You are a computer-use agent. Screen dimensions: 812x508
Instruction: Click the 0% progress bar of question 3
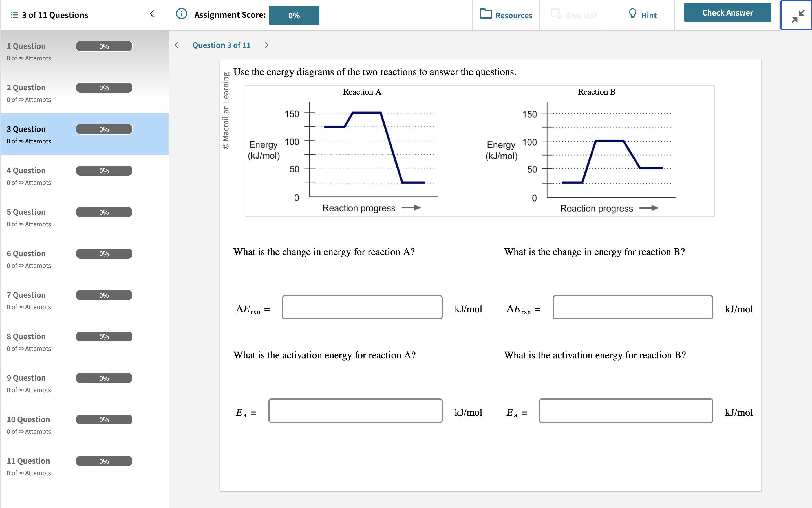pyautogui.click(x=104, y=129)
